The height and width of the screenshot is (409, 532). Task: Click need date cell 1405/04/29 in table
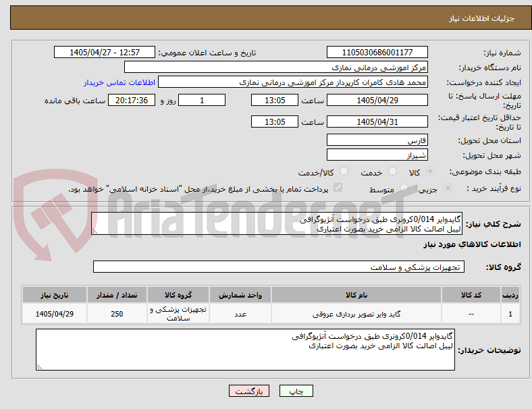click(55, 314)
